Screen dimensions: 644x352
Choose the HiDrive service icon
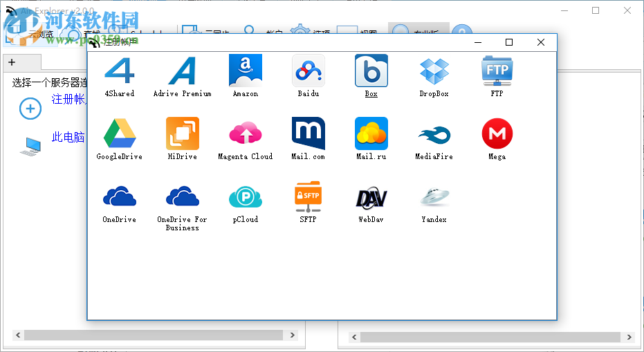[x=183, y=133]
